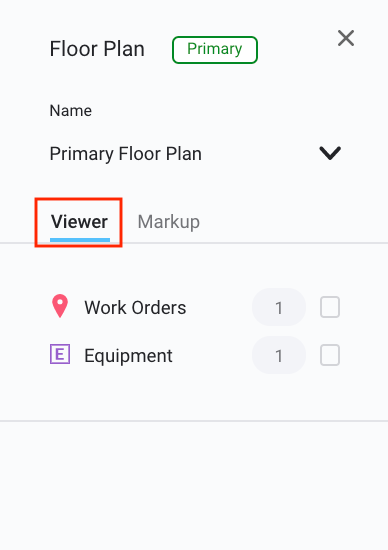Close the Floor Plan panel
Image resolution: width=388 pixels, height=550 pixels.
346,38
